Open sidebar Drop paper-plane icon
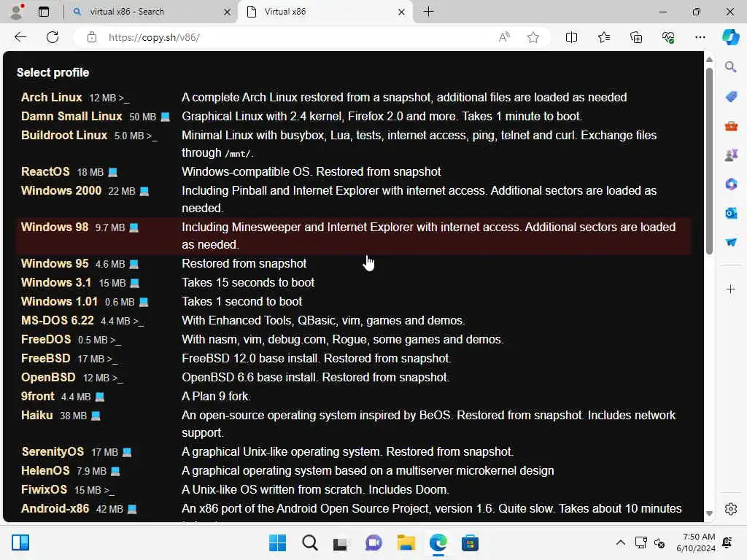The image size is (747, 560). click(x=731, y=242)
